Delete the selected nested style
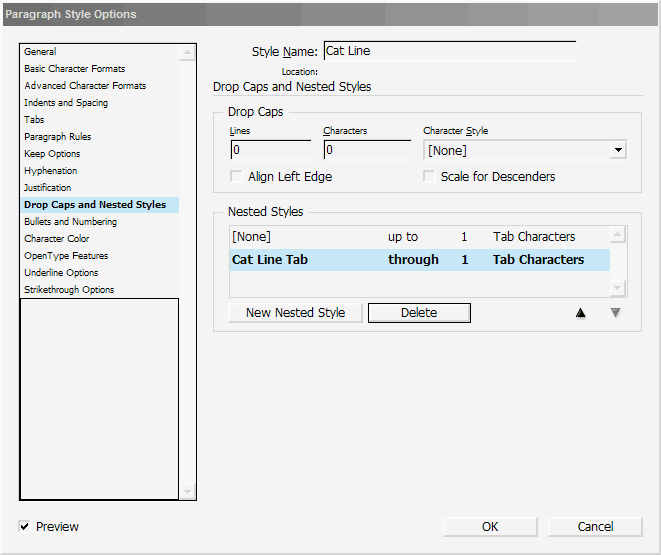Viewport: 661px width, 555px height. [419, 313]
